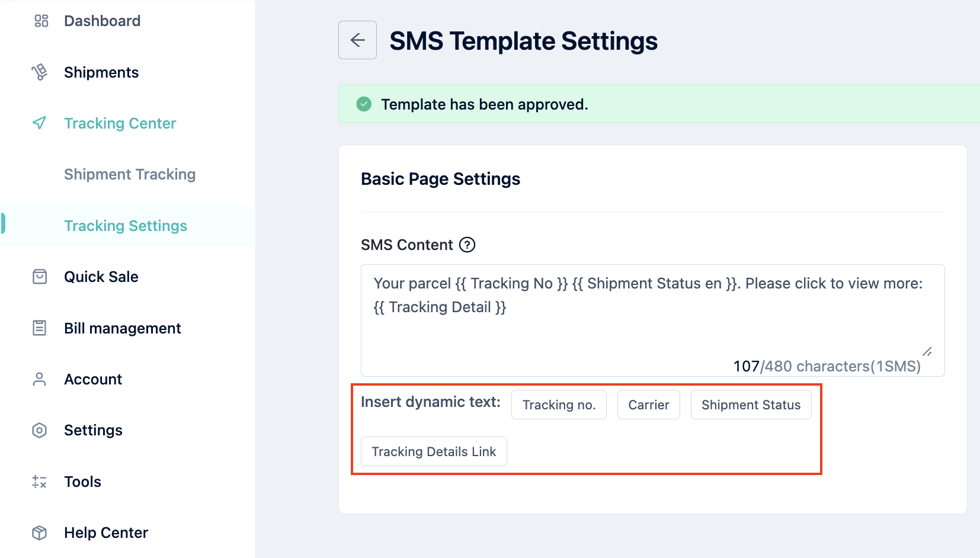Click the Quick Sale bag icon
The height and width of the screenshot is (558, 980).
40,277
